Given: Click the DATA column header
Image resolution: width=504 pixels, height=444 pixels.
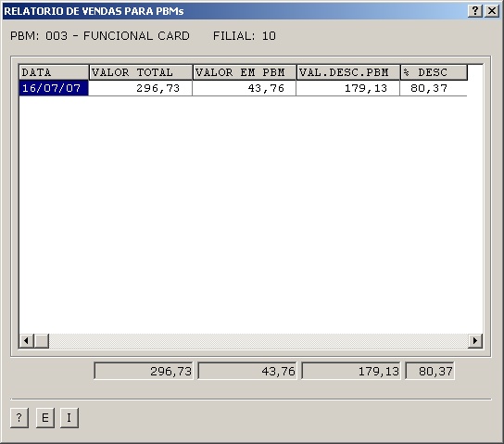Looking at the screenshot, I should tap(54, 72).
